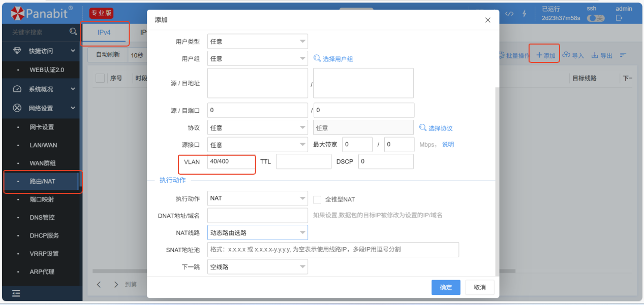
Task: Click the 导入 upload cloud icon
Action: (566, 55)
